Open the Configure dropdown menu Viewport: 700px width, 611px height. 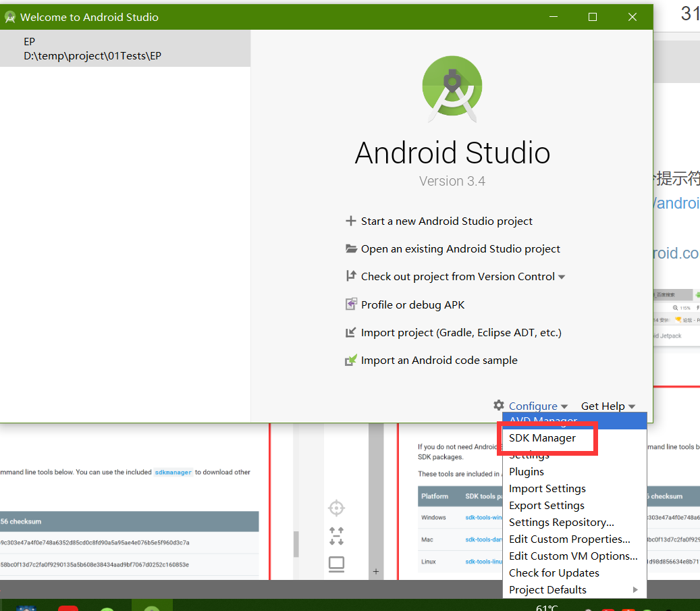tap(538, 406)
